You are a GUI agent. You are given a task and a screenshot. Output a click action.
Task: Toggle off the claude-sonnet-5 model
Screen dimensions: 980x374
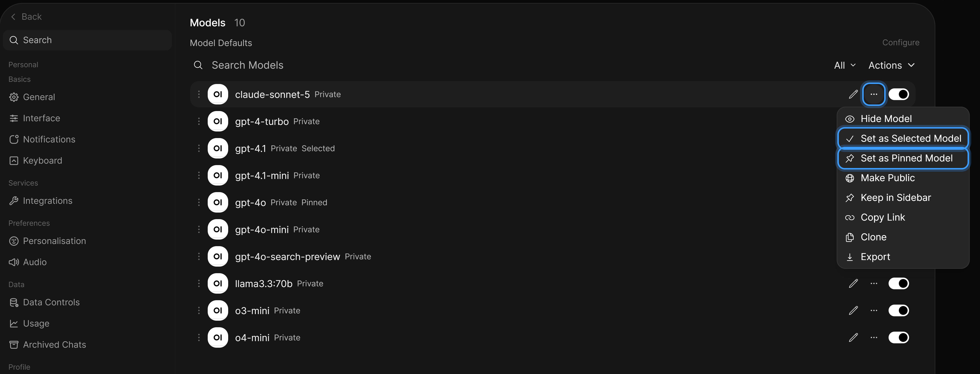tap(899, 94)
